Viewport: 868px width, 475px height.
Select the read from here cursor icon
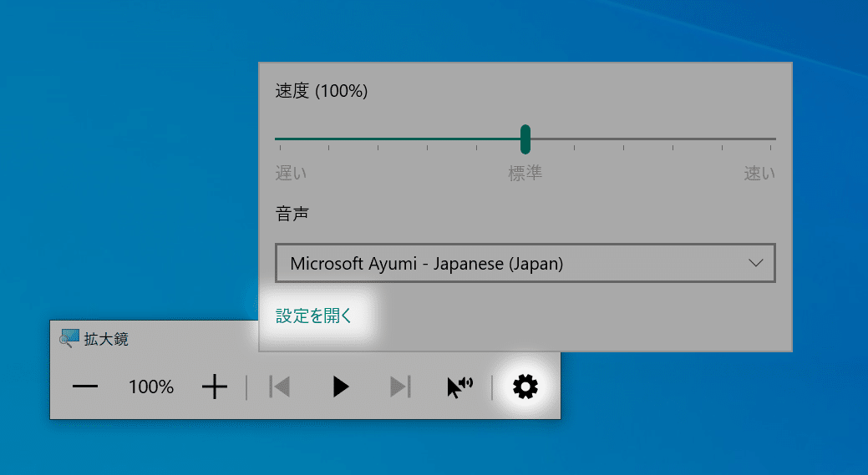pyautogui.click(x=459, y=387)
